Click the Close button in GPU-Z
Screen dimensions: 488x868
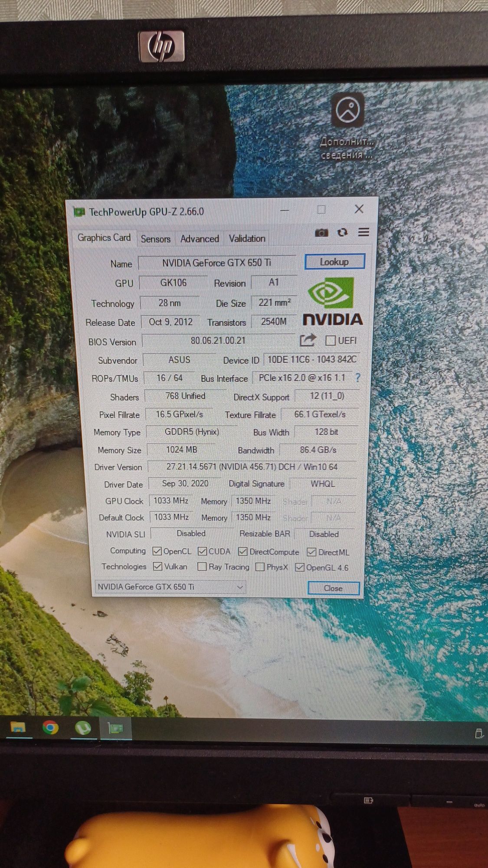(333, 588)
